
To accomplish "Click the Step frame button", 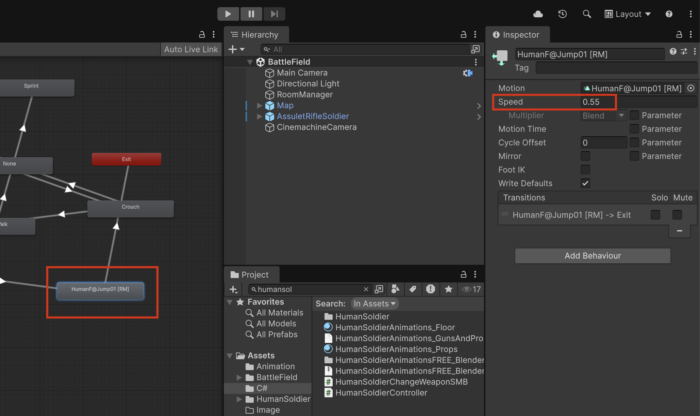I will 274,14.
